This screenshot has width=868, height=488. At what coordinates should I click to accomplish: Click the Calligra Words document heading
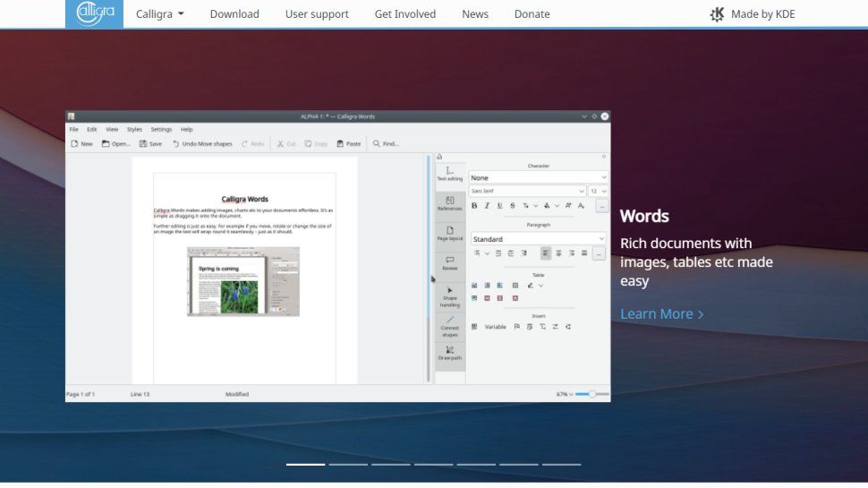pos(244,199)
